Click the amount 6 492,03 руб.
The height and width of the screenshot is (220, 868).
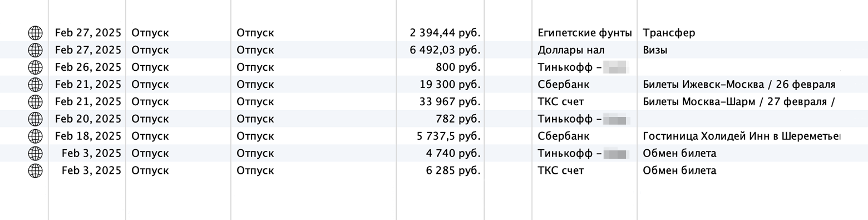click(445, 50)
